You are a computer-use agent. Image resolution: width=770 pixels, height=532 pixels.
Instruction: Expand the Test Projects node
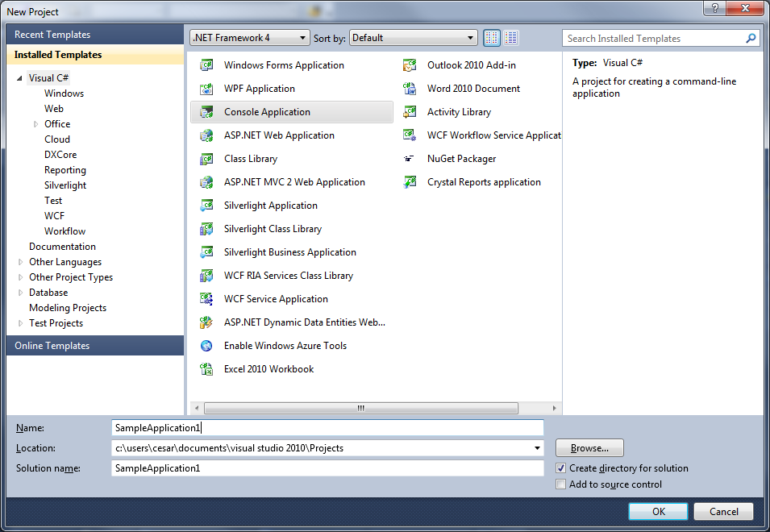(x=20, y=323)
